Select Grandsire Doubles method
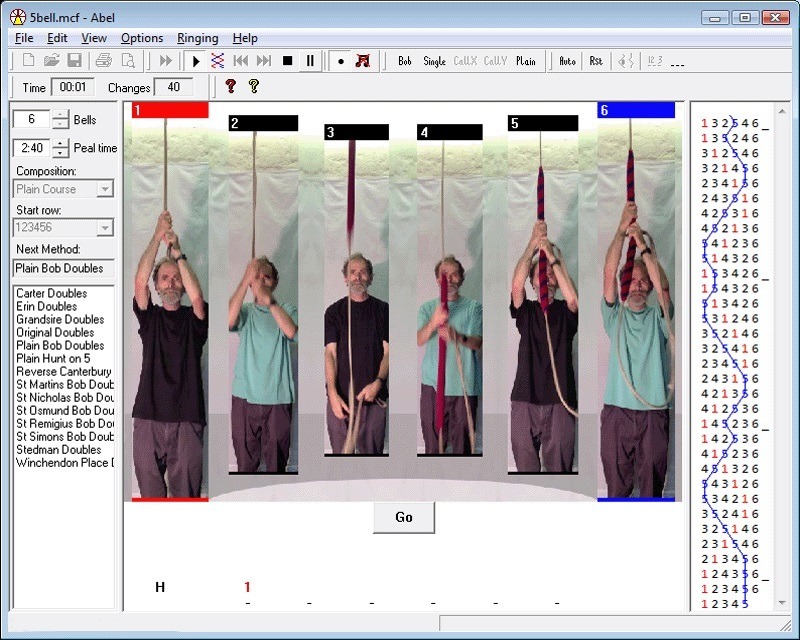 pyautogui.click(x=60, y=319)
